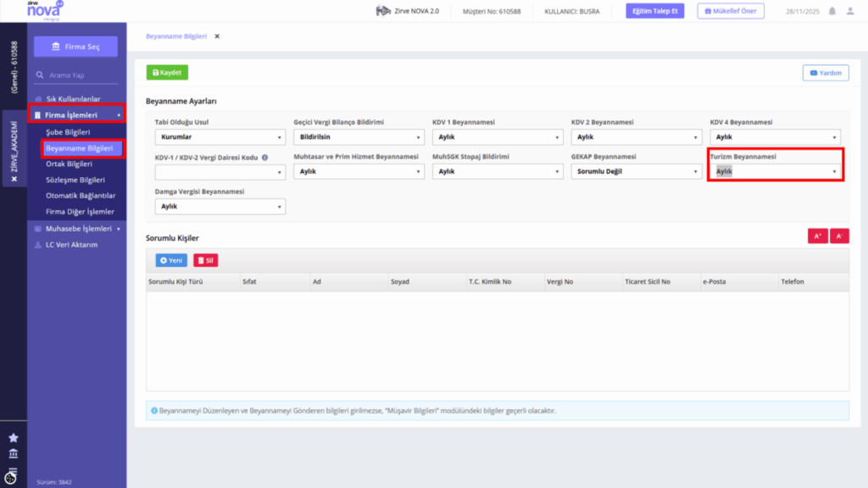Close the Beyanname Bilgileri tab
868x488 pixels.
pos(217,36)
